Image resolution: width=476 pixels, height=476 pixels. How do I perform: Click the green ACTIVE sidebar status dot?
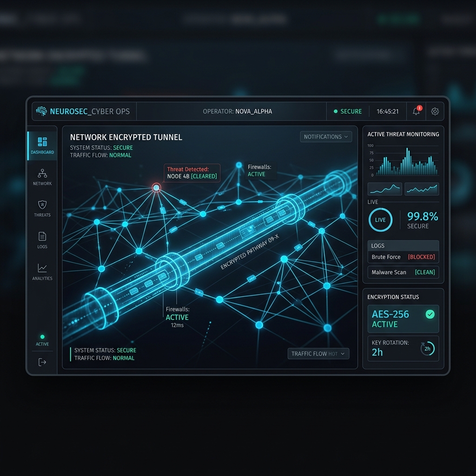42,337
